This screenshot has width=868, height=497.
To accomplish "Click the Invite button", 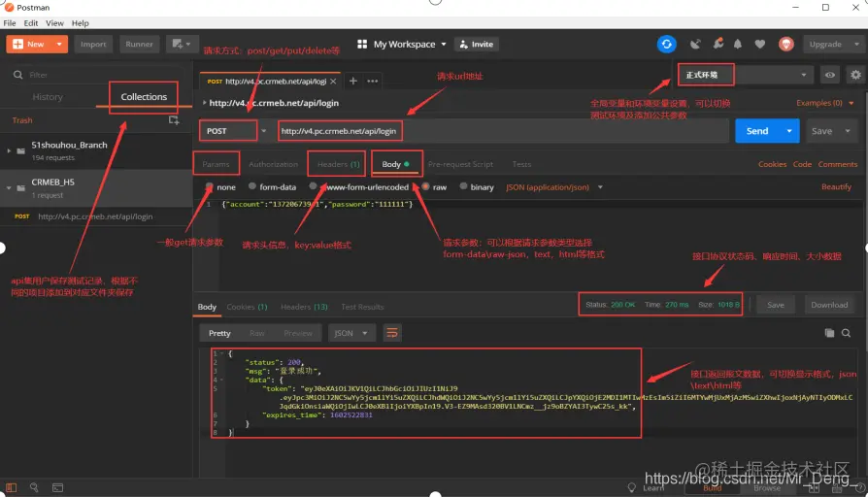I will point(477,45).
